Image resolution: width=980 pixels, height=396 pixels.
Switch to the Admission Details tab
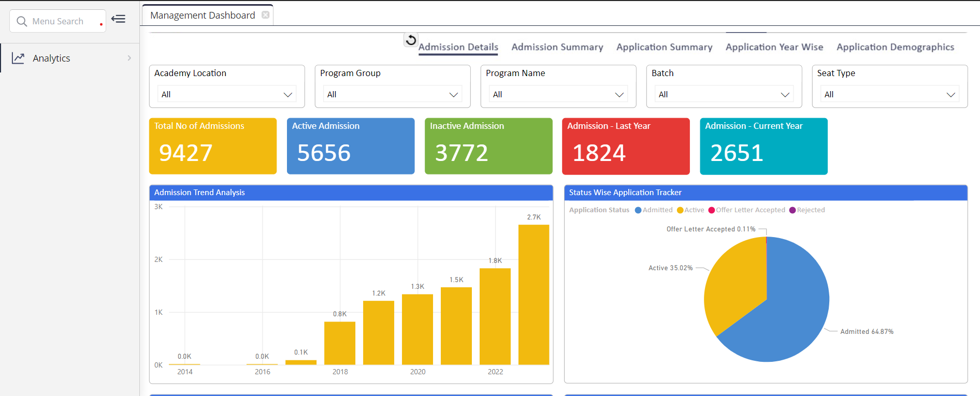pyautogui.click(x=458, y=47)
